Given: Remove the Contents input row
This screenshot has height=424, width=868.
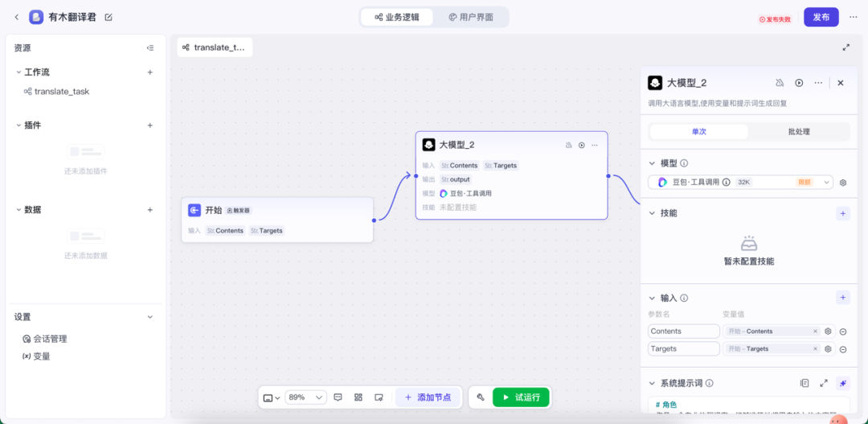Looking at the screenshot, I should [x=843, y=331].
